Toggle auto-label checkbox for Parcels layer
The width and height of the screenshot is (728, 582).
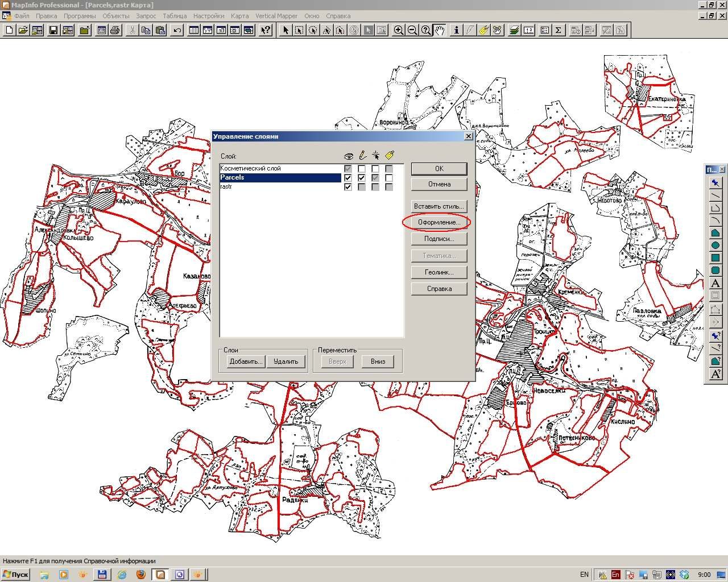[x=389, y=178]
